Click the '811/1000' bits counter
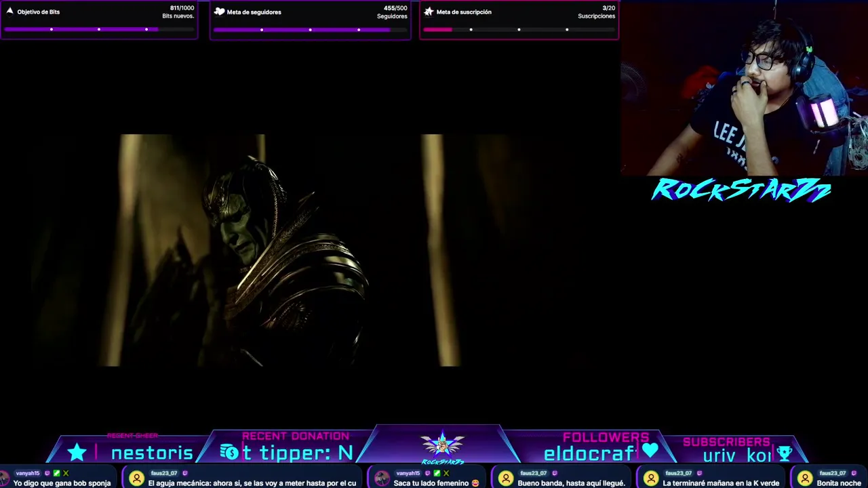The width and height of the screenshot is (868, 488). point(182,8)
